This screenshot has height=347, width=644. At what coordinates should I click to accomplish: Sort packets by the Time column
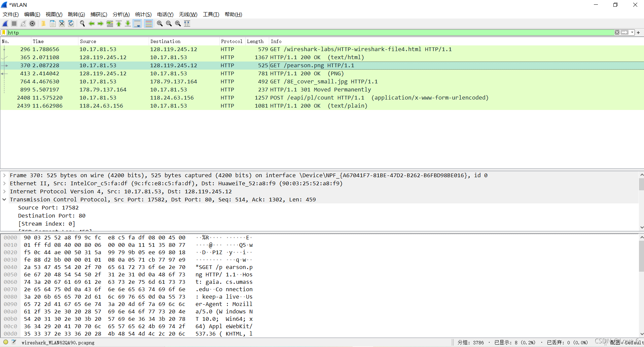[x=55, y=41]
